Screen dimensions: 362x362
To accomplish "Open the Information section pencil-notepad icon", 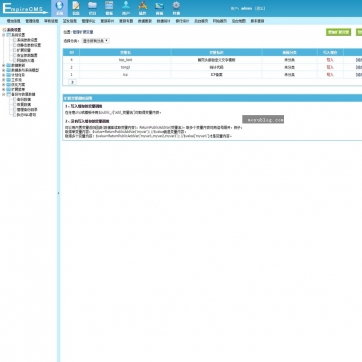I will (76, 6).
